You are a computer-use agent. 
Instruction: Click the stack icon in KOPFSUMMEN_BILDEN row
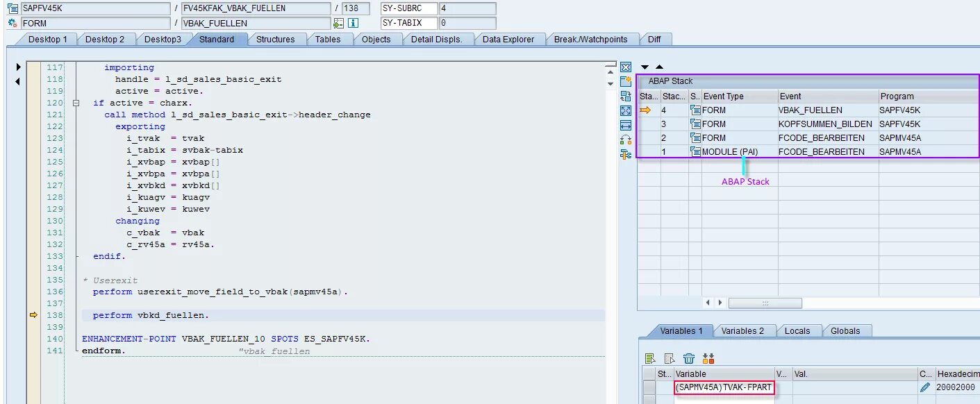(695, 124)
